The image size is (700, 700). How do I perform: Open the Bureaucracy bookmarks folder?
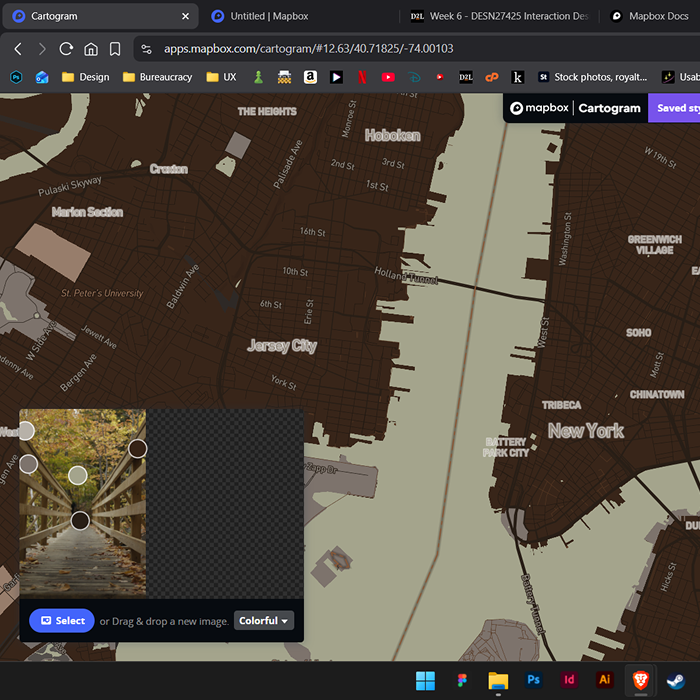(x=156, y=77)
